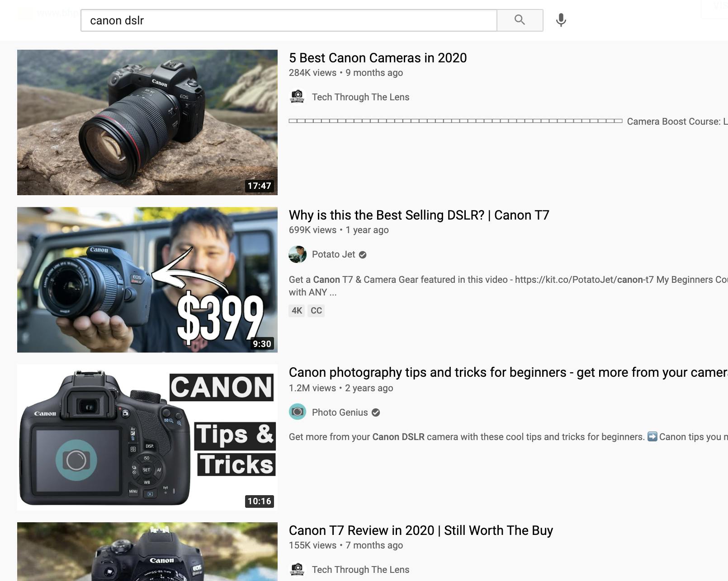Viewport: 728px width, 581px height.
Task: Tech Through The Lens avatar, T7 Review result
Action: pos(297,570)
